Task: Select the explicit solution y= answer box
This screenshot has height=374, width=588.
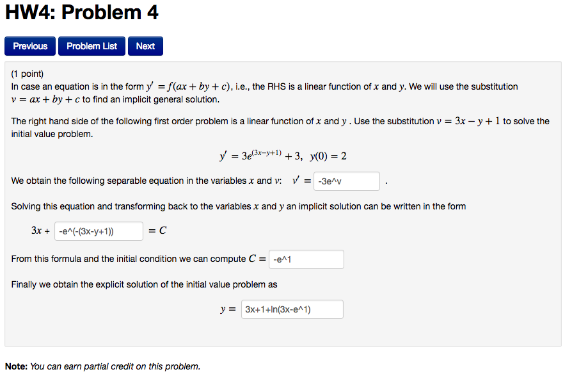Action: [x=292, y=309]
